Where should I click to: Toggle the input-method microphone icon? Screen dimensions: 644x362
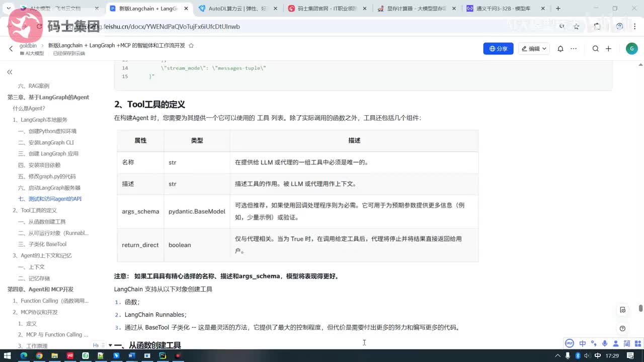tap(604, 343)
